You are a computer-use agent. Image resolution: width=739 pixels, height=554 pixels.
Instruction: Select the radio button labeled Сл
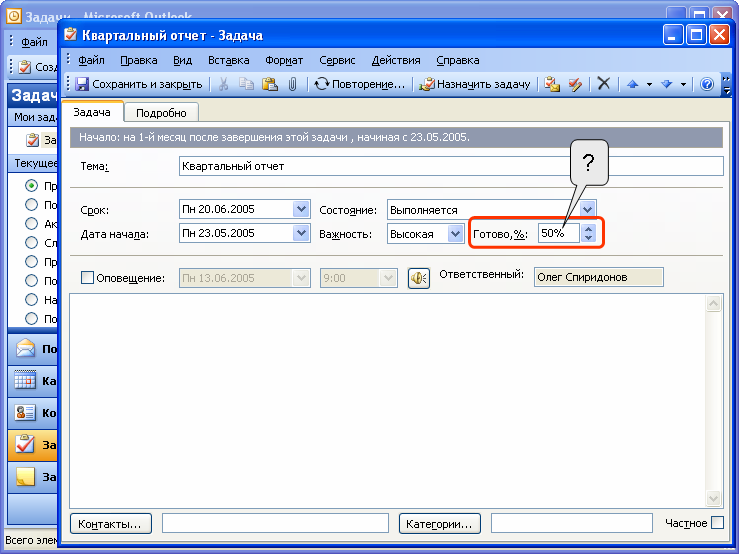[x=31, y=242]
